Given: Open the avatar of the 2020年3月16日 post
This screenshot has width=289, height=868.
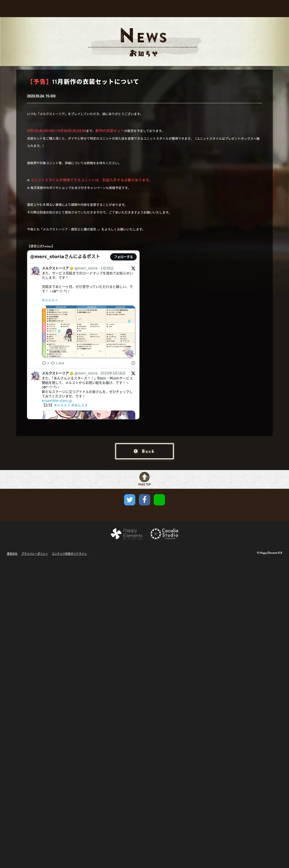Looking at the screenshot, I should [35, 376].
